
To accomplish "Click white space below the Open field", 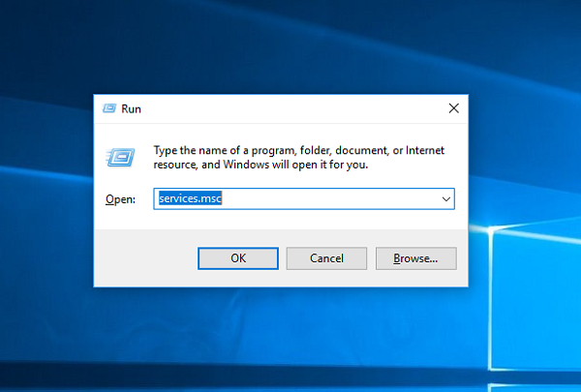I will tap(290, 221).
